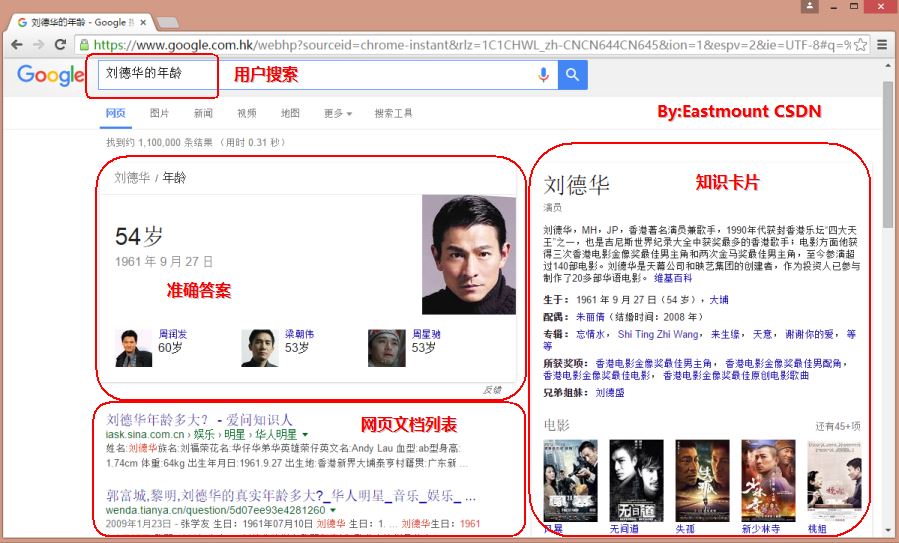899x543 pixels.
Task: Click the Google logo
Action: 50,75
